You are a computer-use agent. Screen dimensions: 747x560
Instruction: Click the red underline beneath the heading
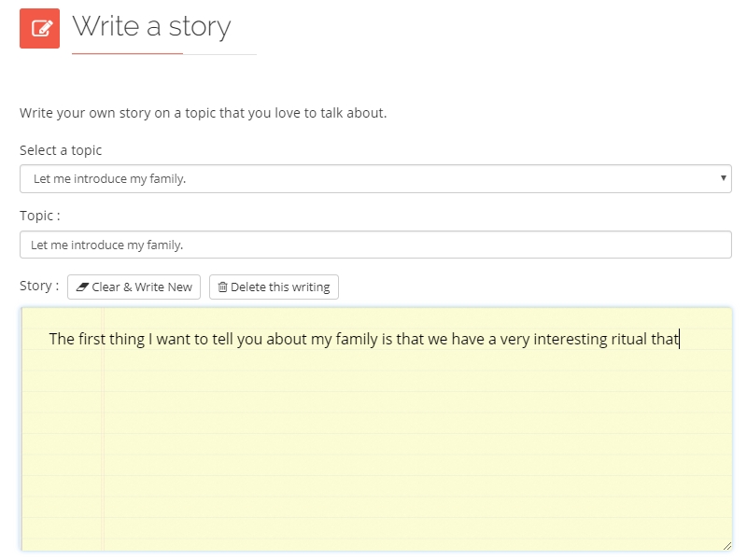pyautogui.click(x=127, y=54)
